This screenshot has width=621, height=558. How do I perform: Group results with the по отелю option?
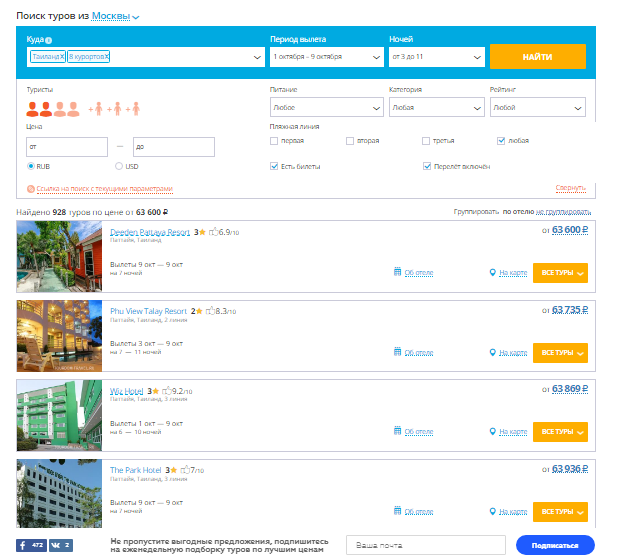pos(518,212)
